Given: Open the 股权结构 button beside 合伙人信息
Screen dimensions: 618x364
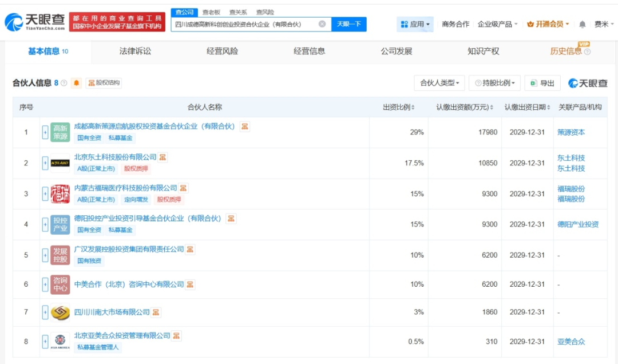Looking at the screenshot, I should [104, 83].
